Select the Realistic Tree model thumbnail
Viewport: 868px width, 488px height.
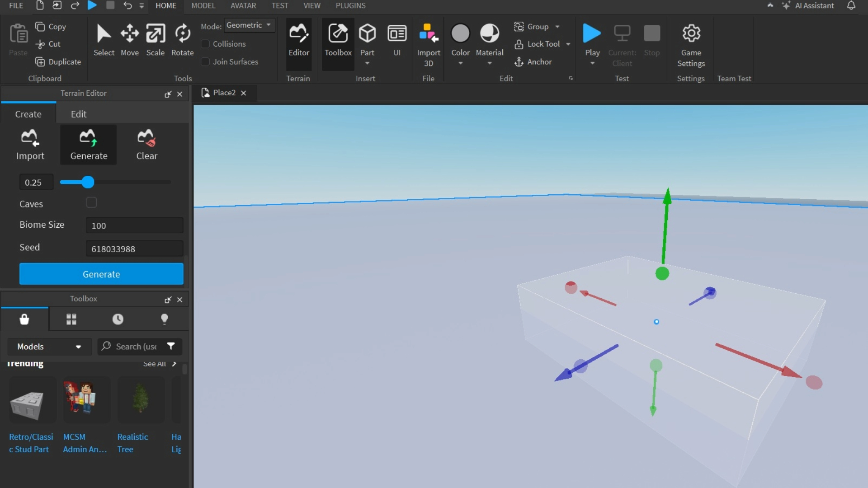141,400
